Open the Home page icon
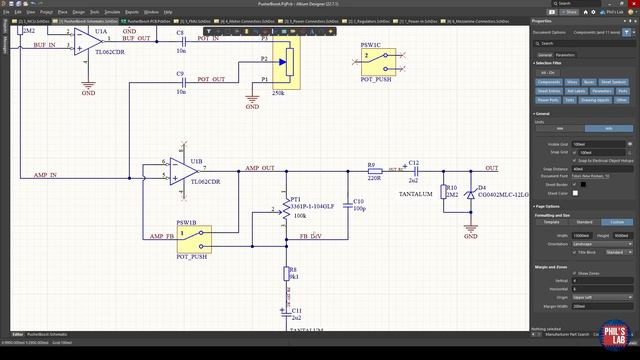This screenshot has height=360, width=640. pyautogui.click(x=585, y=12)
